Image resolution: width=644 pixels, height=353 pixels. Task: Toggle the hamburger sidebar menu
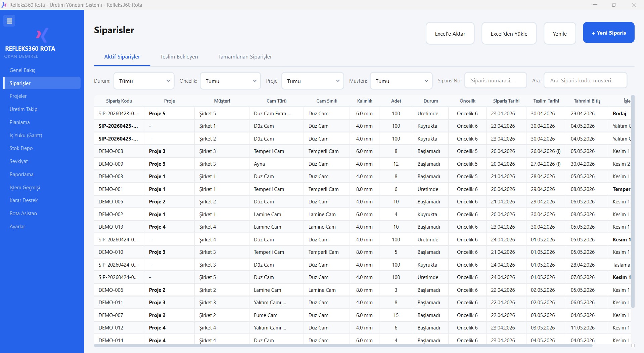tap(9, 21)
